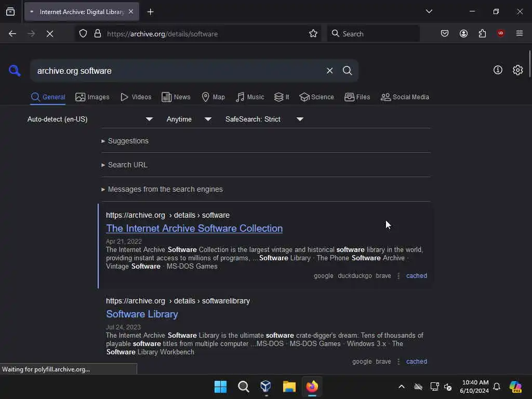Open tracking protection shield icon
This screenshot has height=399, width=532.
click(83, 34)
